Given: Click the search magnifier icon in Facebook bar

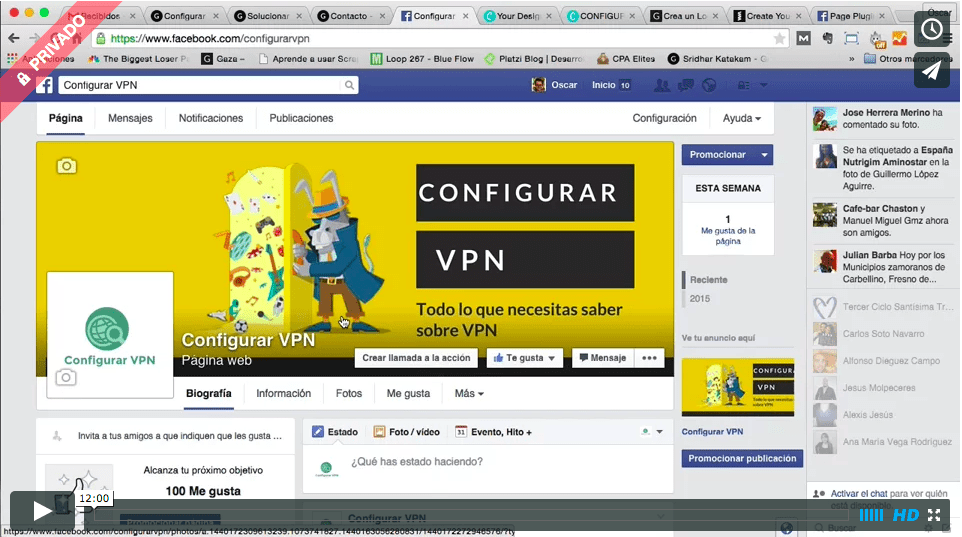Looking at the screenshot, I should pyautogui.click(x=349, y=85).
